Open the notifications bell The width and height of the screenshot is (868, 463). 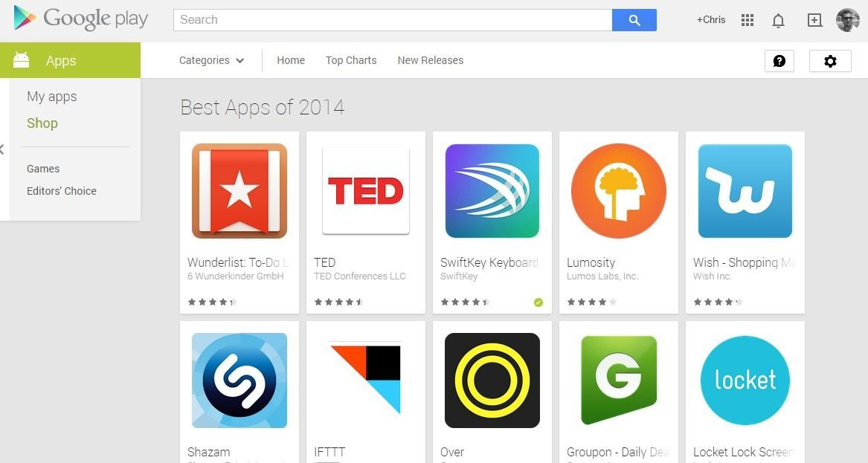pos(778,21)
